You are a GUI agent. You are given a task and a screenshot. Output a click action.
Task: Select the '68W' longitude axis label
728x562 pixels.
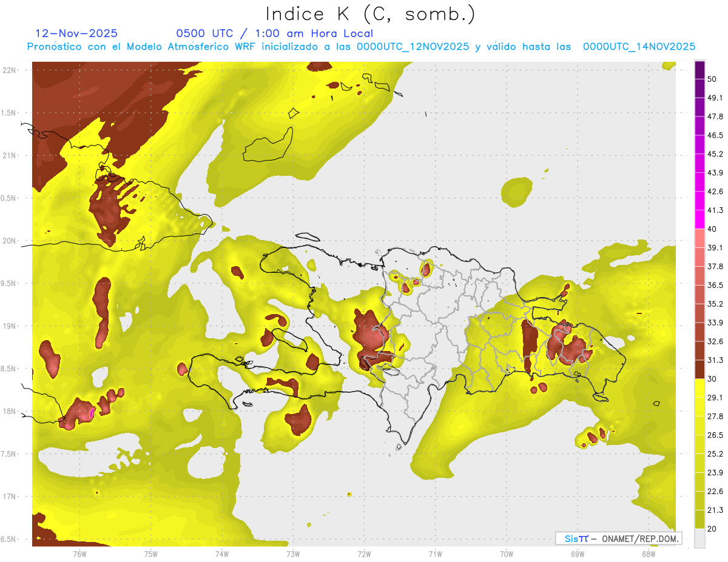click(x=649, y=554)
